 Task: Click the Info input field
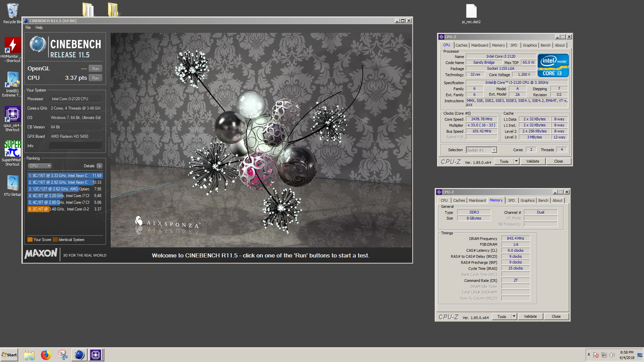coord(76,146)
